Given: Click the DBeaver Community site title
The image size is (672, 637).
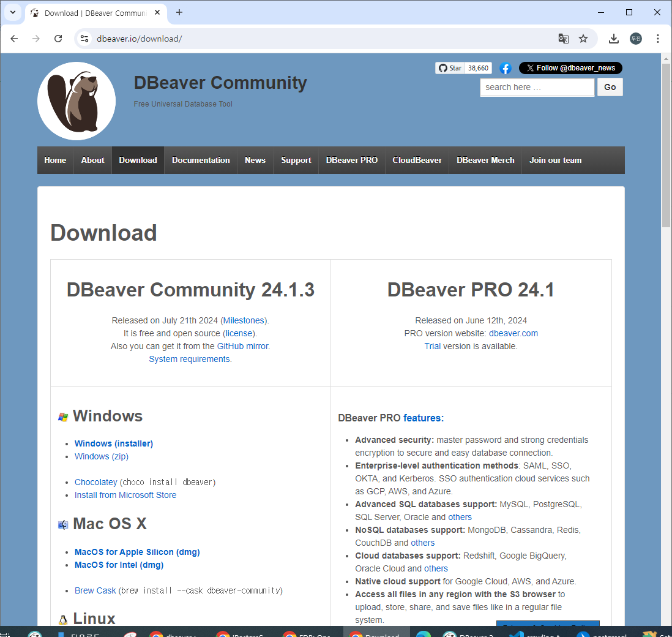Looking at the screenshot, I should pos(220,82).
